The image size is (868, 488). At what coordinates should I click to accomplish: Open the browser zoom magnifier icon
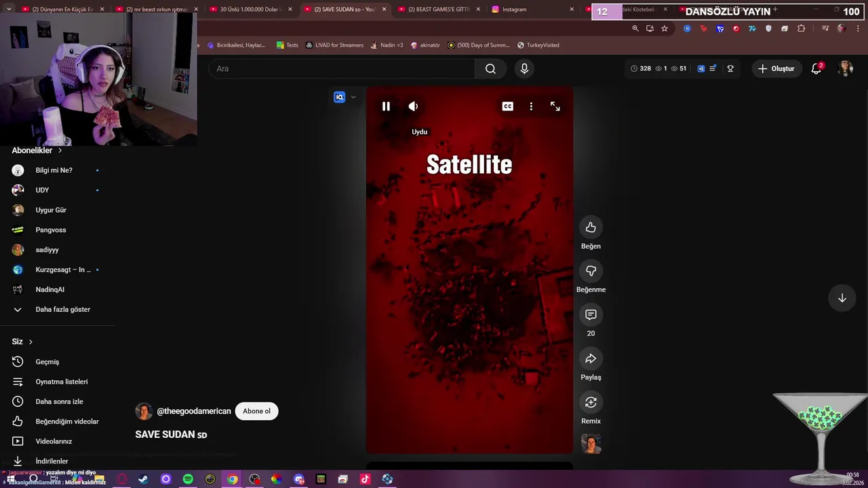635,28
